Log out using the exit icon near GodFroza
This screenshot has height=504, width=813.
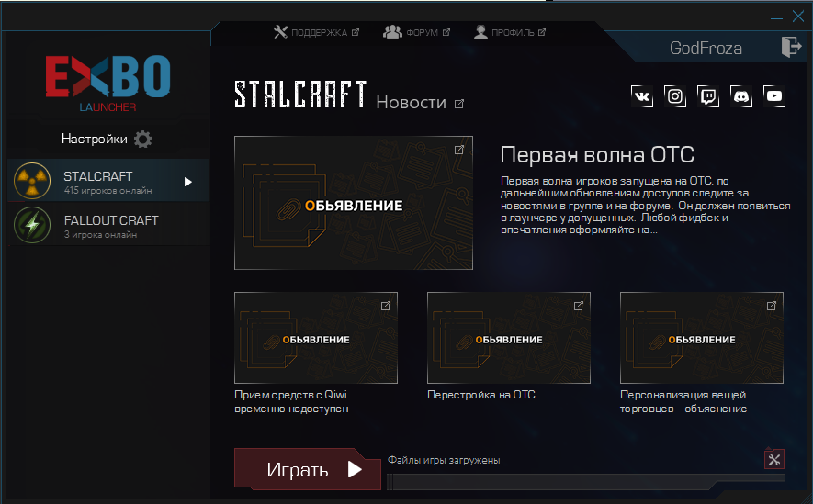791,47
